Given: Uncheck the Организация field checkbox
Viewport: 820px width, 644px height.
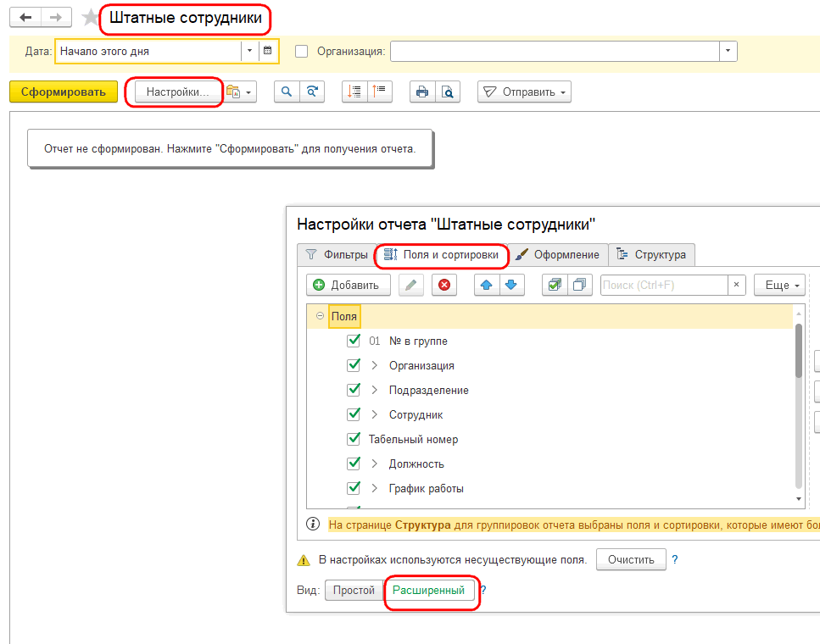Looking at the screenshot, I should click(354, 365).
